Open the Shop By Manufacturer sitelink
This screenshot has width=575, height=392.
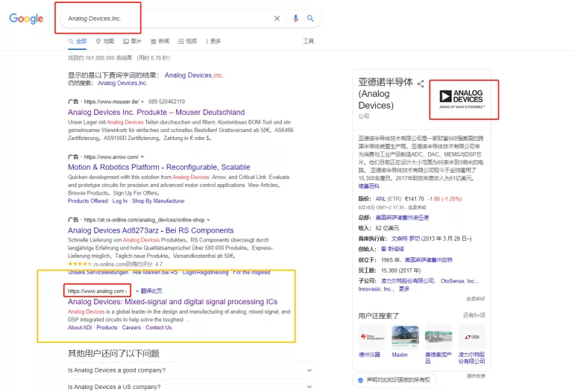[x=158, y=201]
